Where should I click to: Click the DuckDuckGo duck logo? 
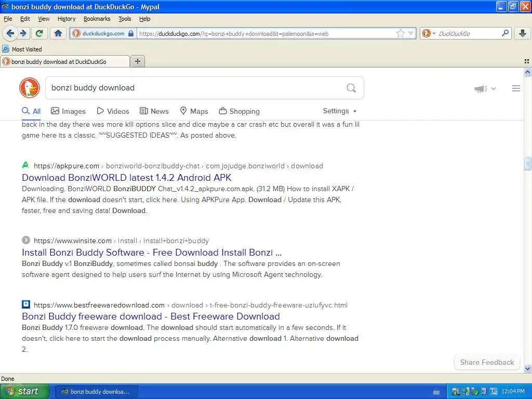[x=30, y=88]
